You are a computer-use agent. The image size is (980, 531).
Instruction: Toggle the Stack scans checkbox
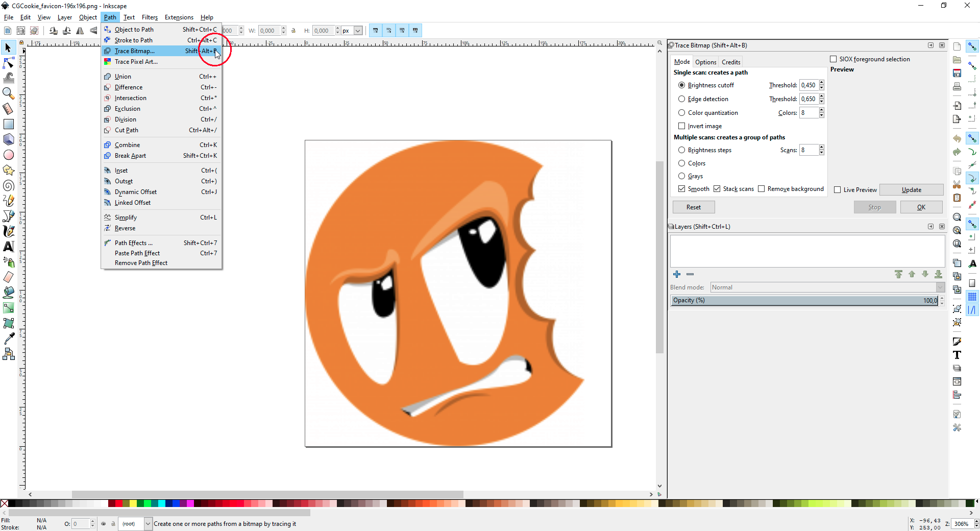[717, 189]
